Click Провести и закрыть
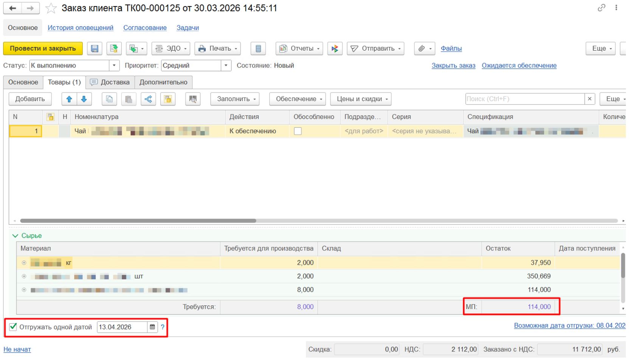644x362 pixels. [x=43, y=48]
